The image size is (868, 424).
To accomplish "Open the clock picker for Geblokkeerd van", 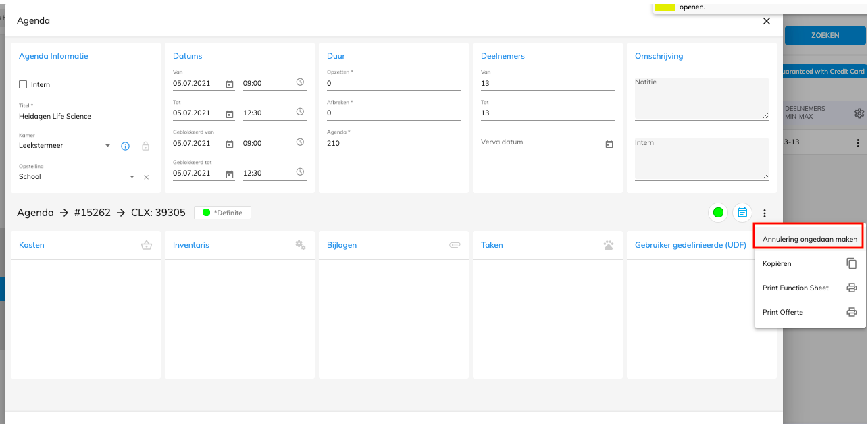I will 300,142.
